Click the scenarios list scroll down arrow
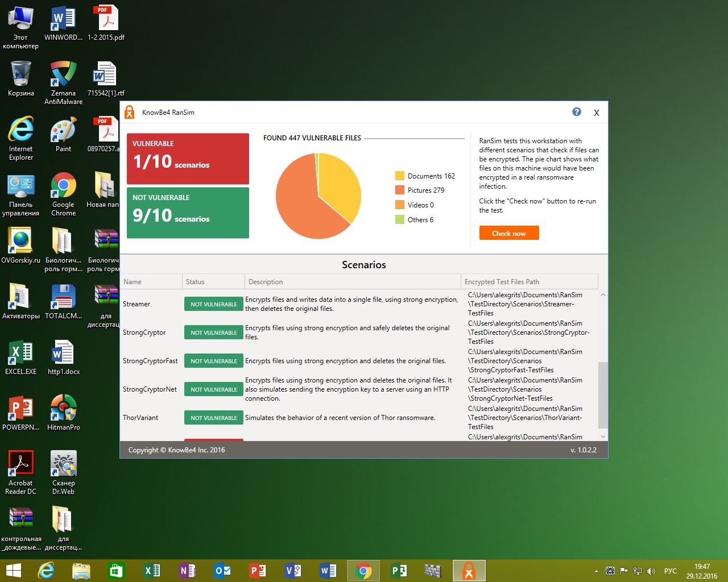Screen dimensions: 728x582 [x=603, y=436]
